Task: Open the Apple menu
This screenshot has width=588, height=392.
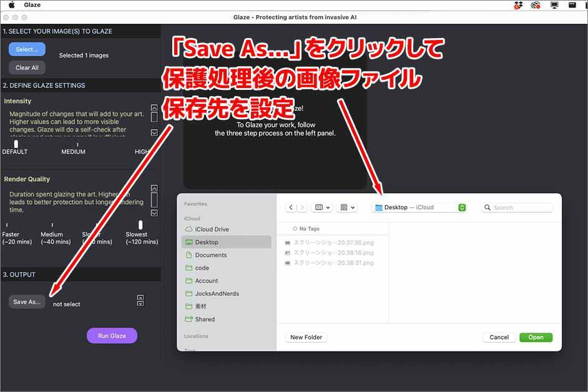Action: pos(11,5)
